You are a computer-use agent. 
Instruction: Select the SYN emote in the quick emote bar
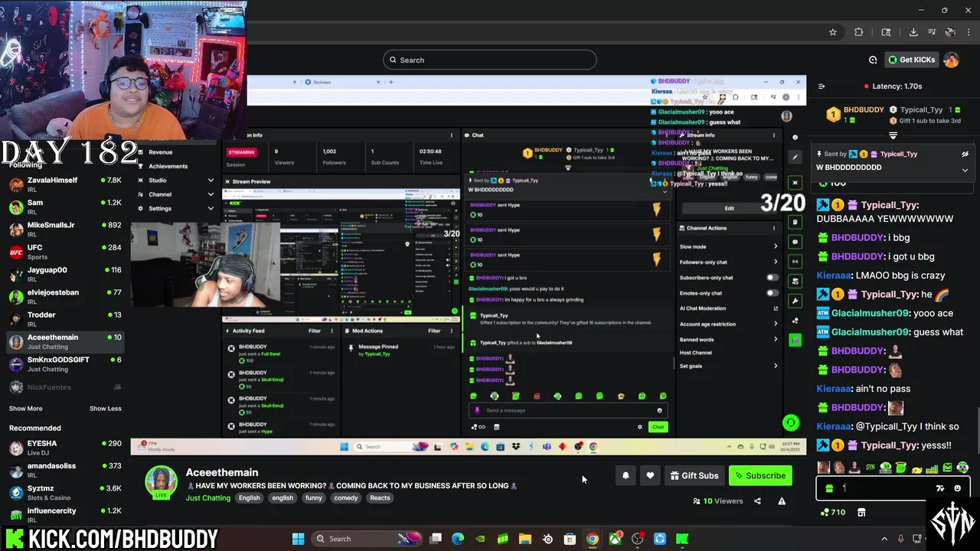pos(871,468)
